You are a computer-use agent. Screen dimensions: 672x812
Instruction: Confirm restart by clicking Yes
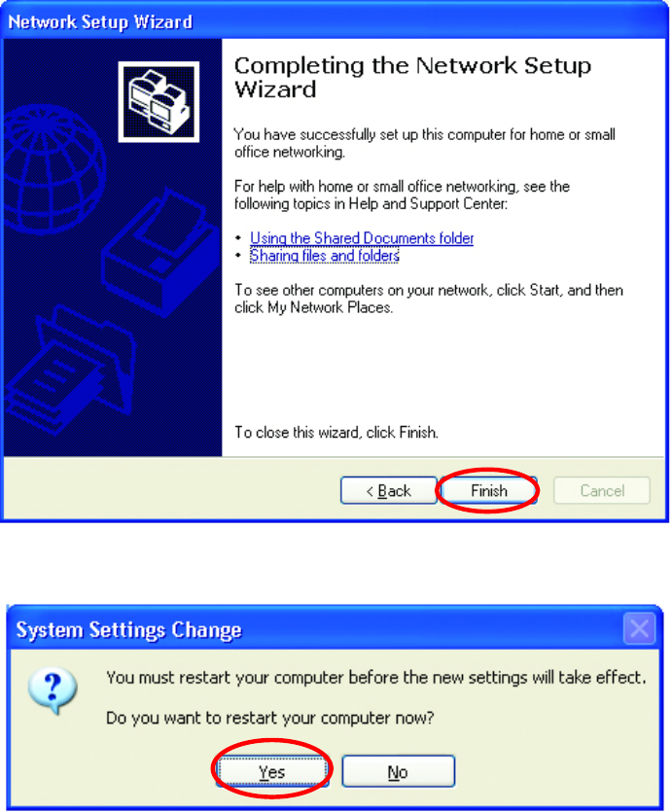(x=272, y=772)
